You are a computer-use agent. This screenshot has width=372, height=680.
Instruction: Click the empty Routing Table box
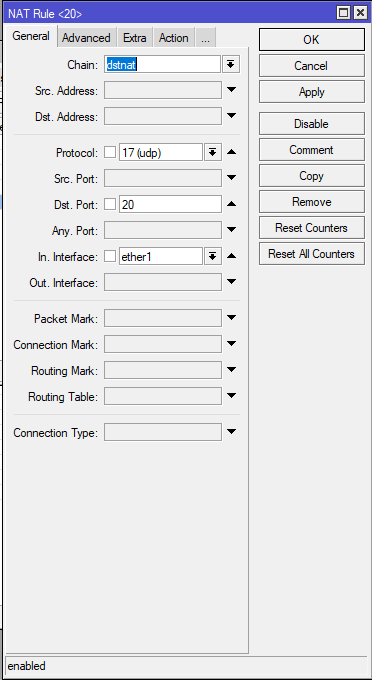(163, 397)
